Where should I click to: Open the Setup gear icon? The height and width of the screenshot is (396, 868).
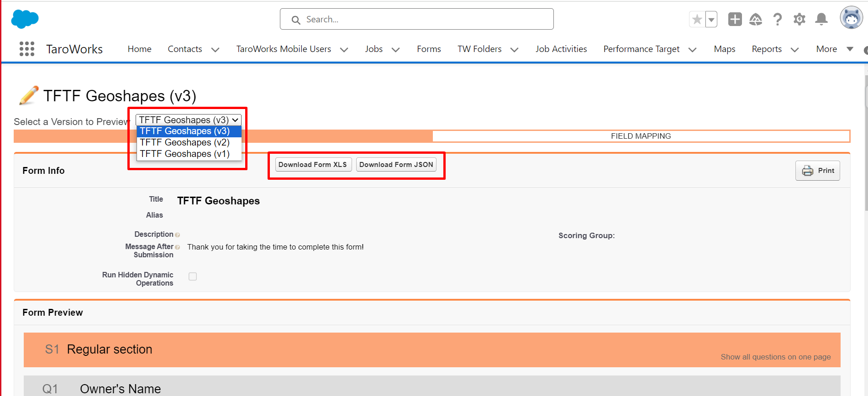click(799, 19)
